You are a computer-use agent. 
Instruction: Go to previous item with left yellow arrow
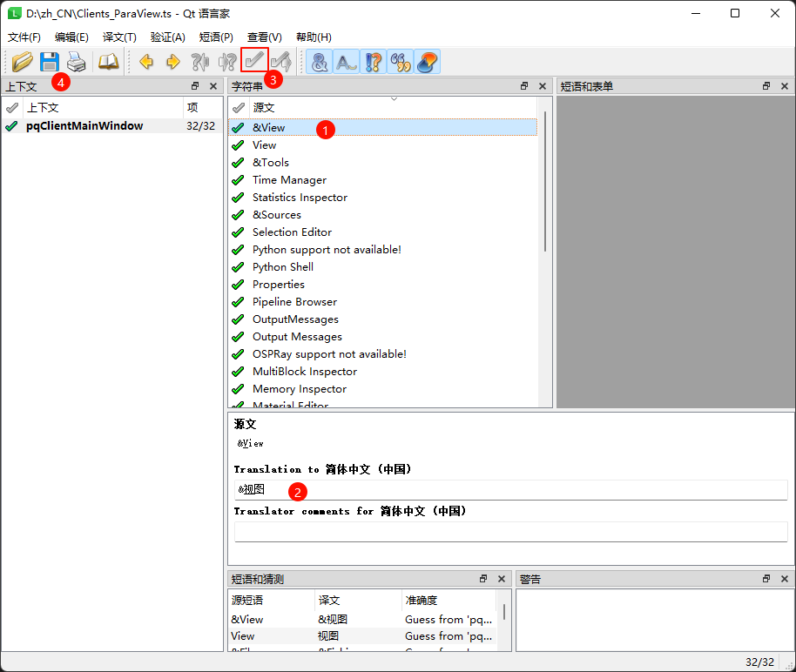pyautogui.click(x=146, y=62)
